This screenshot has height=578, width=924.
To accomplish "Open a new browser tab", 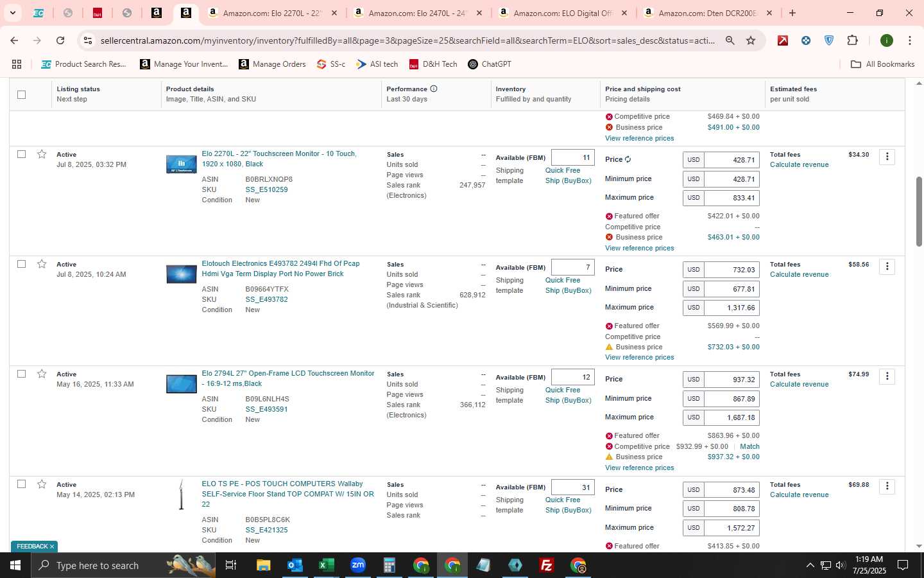I will [x=792, y=13].
